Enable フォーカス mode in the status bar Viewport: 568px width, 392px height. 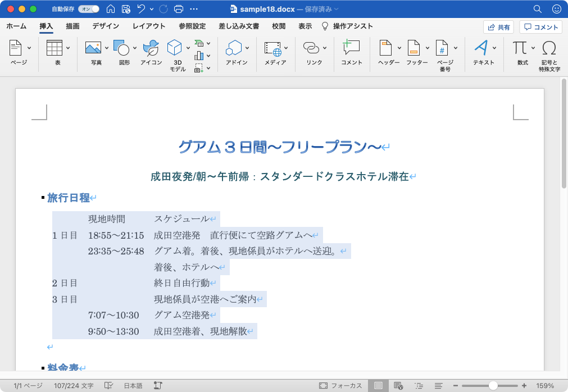(340, 386)
